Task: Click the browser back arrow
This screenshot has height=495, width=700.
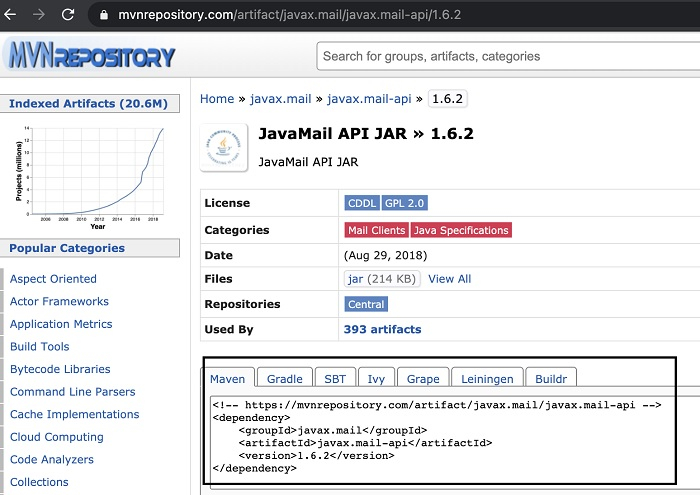Action: tap(10, 15)
